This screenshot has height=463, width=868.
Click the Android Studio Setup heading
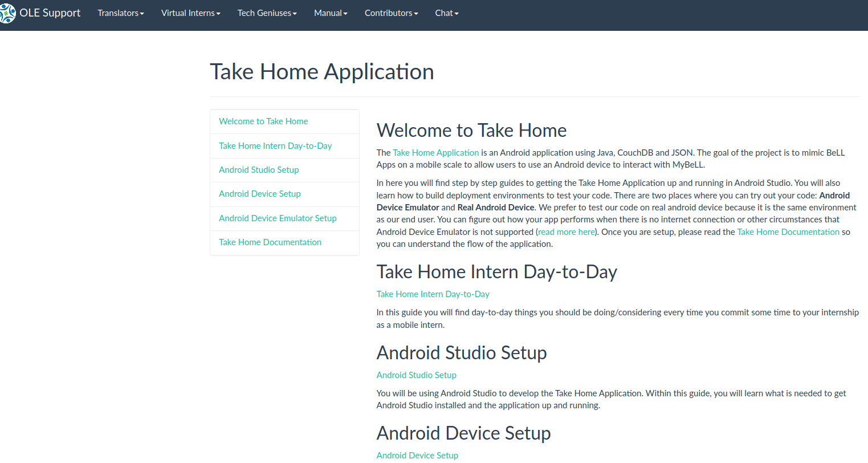coord(462,353)
